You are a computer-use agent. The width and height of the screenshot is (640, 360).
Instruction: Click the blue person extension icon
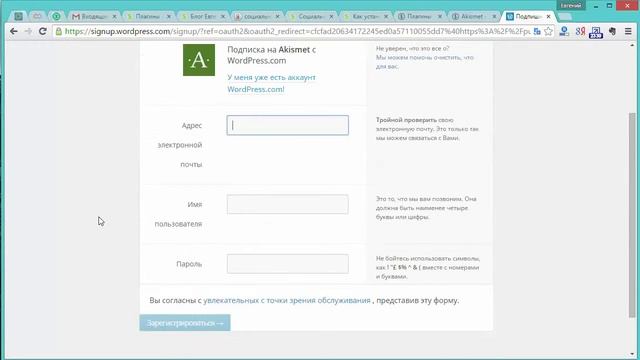[564, 31]
